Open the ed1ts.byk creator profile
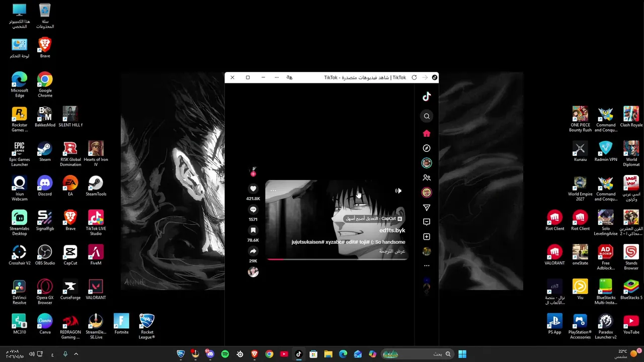The width and height of the screenshot is (644, 362). [392, 230]
